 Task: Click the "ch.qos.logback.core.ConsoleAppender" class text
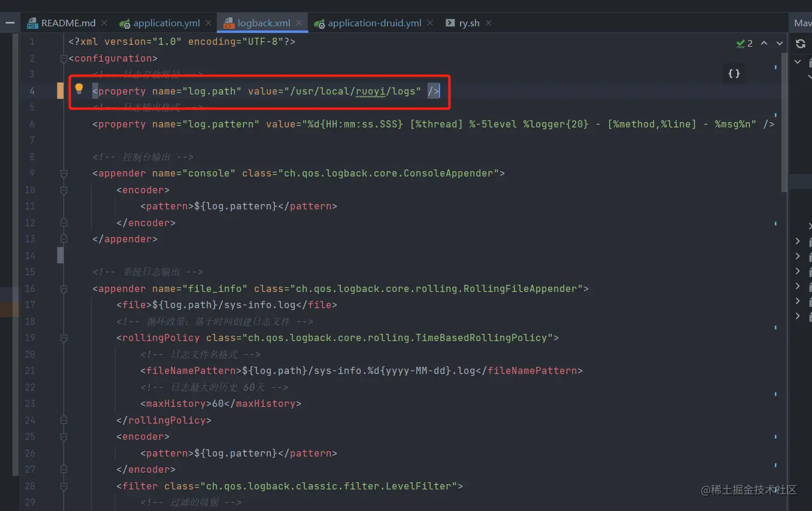click(x=389, y=174)
